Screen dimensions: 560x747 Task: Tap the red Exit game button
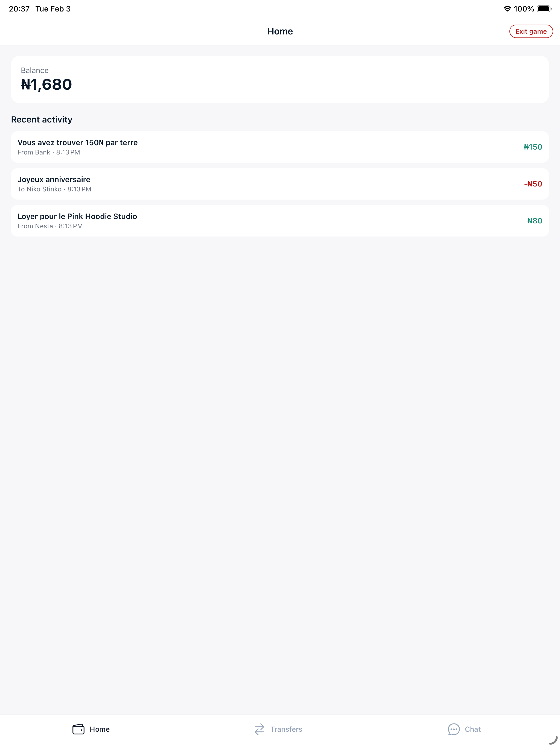point(531,31)
